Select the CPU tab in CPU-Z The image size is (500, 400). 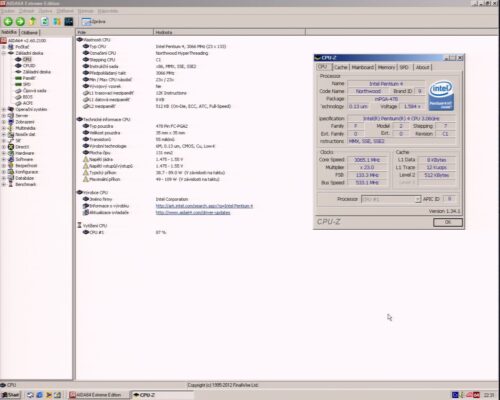[323, 67]
